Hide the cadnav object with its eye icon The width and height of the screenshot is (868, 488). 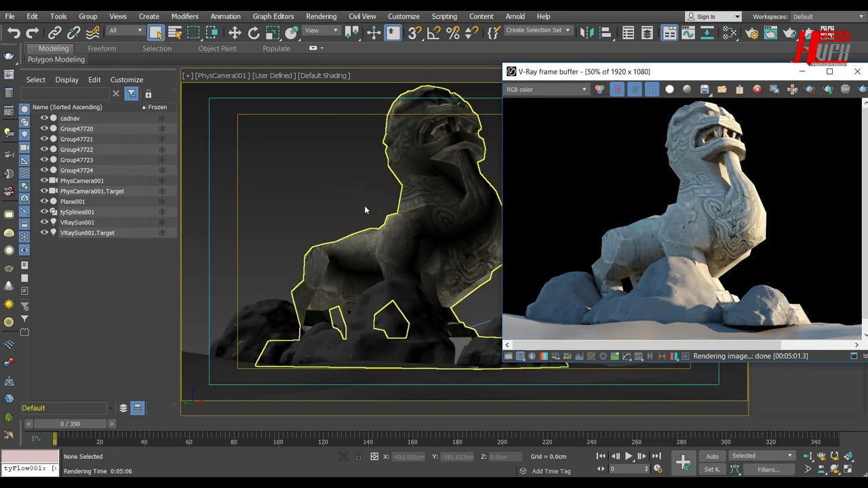click(44, 118)
